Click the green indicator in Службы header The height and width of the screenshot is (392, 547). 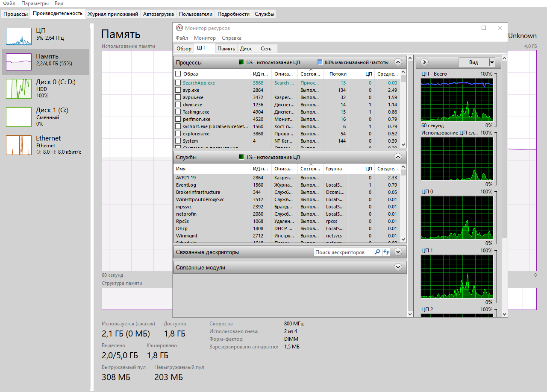(x=241, y=157)
